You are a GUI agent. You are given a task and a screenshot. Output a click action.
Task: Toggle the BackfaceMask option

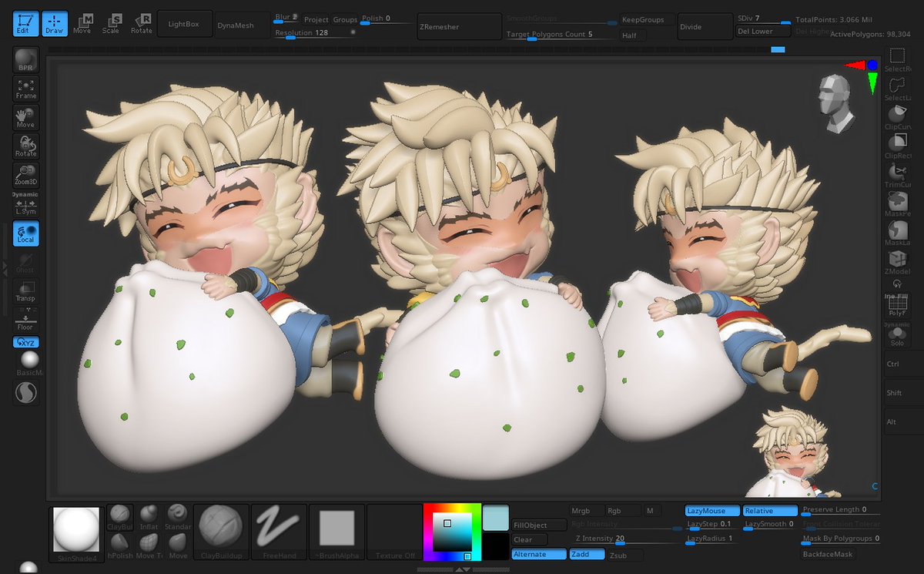click(x=829, y=555)
